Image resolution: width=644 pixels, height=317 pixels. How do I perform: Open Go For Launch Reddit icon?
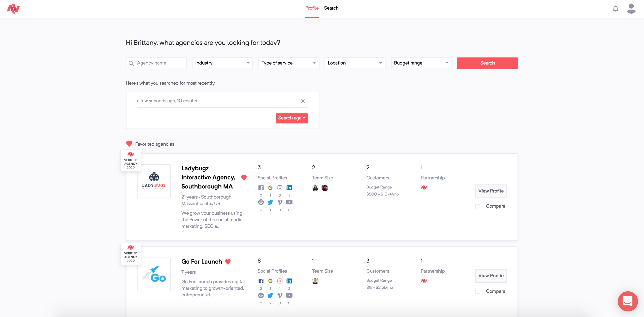tap(261, 295)
